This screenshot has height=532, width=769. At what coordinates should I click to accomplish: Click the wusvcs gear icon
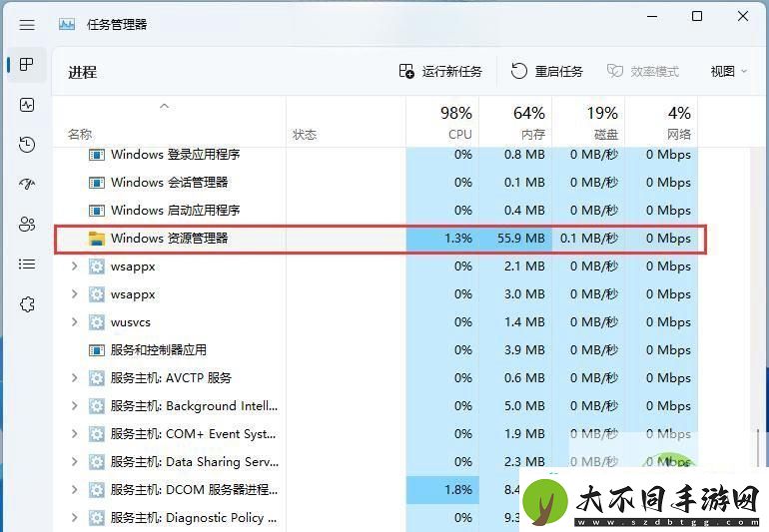[97, 322]
